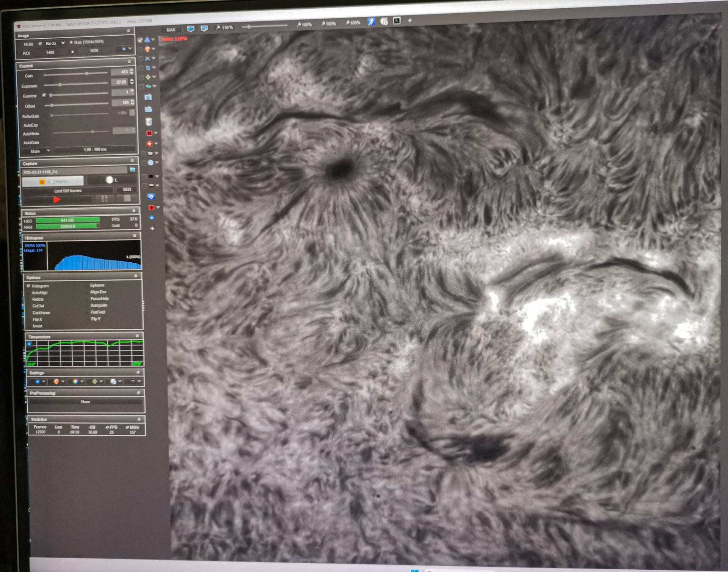Collapse the Temperature panel

point(137,336)
